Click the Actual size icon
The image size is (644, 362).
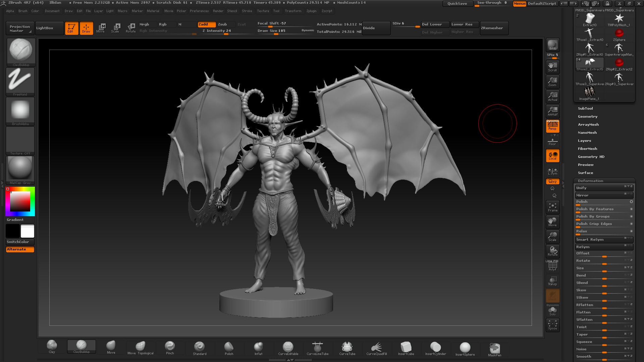click(x=552, y=96)
